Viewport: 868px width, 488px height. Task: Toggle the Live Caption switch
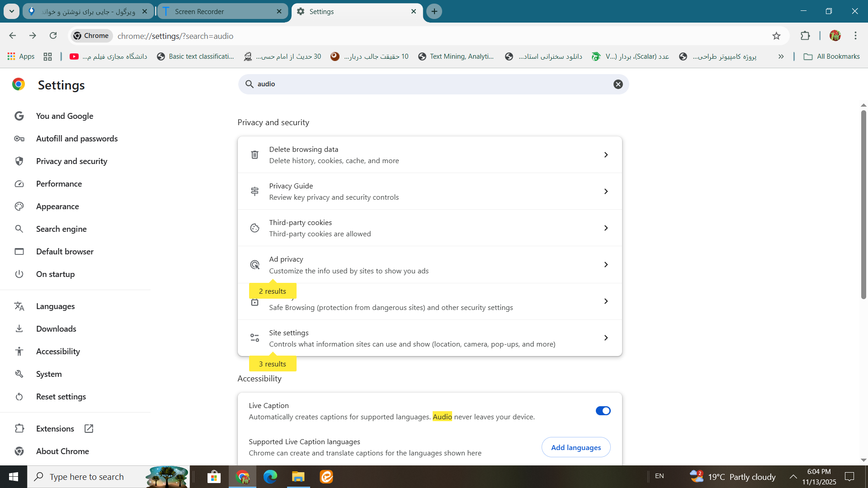click(x=603, y=411)
